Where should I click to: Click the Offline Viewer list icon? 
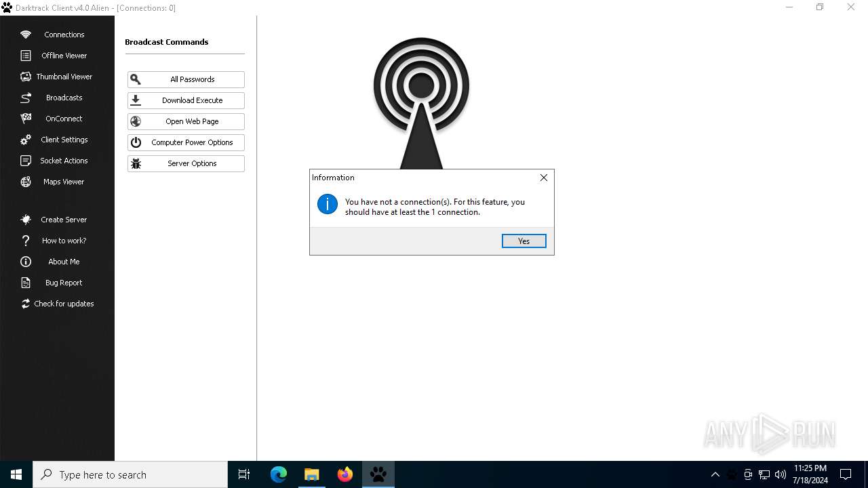pyautogui.click(x=26, y=56)
